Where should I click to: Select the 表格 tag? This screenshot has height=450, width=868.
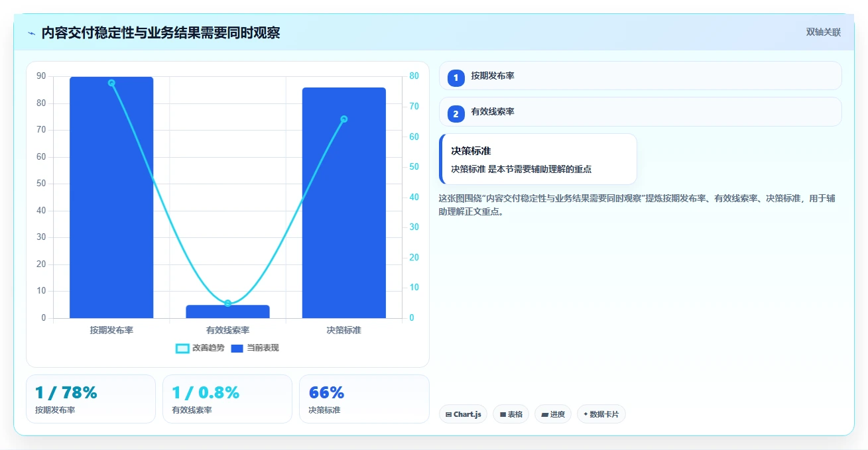[x=511, y=414]
